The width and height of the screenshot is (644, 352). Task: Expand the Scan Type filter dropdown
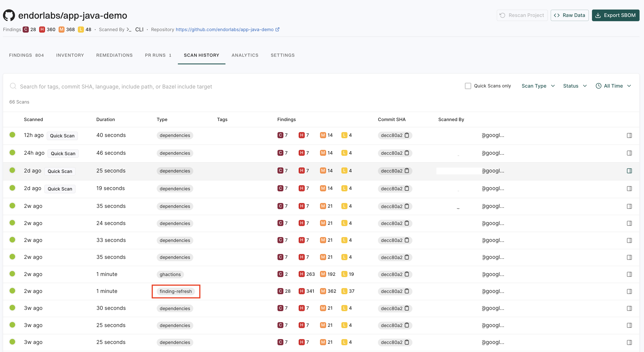538,86
